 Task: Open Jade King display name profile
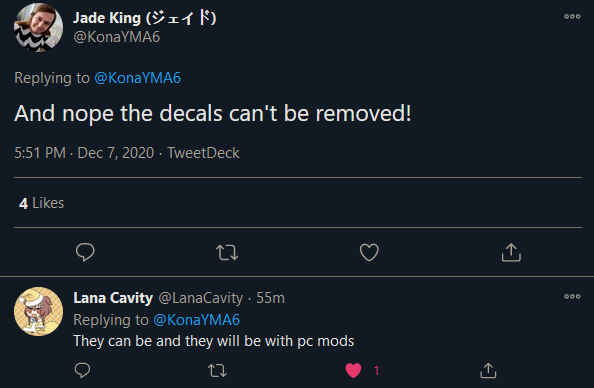[144, 18]
